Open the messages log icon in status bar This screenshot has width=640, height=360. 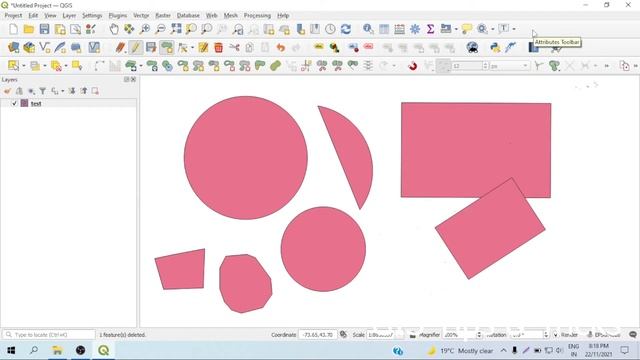(x=633, y=335)
